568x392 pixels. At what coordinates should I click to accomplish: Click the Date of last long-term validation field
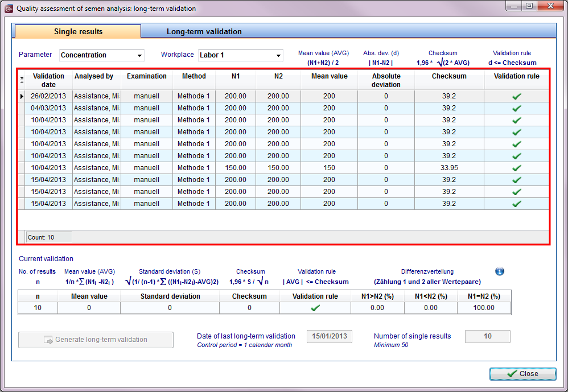(330, 336)
